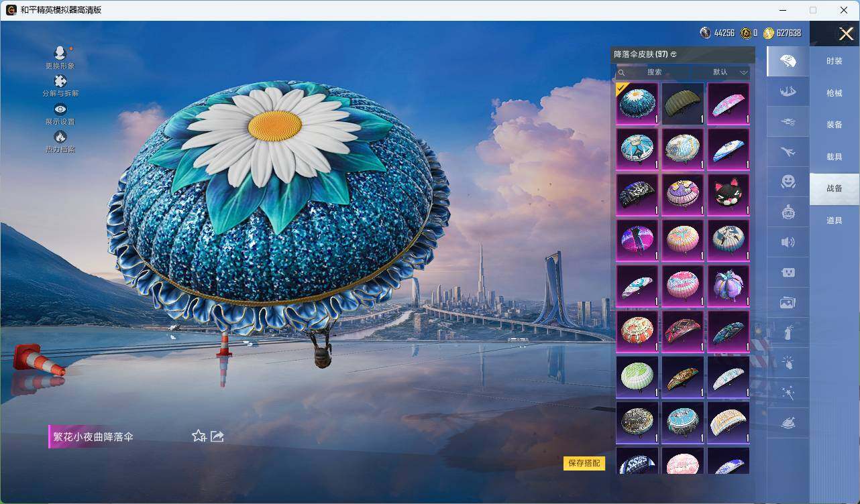Viewport: 860px width, 504px height.
Task: Click the 繁花小夜曲降落伞 name label
Action: pyautogui.click(x=93, y=437)
